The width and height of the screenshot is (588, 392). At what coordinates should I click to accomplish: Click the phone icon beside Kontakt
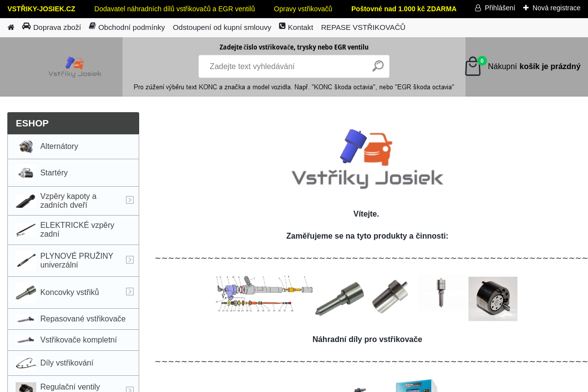pos(282,26)
